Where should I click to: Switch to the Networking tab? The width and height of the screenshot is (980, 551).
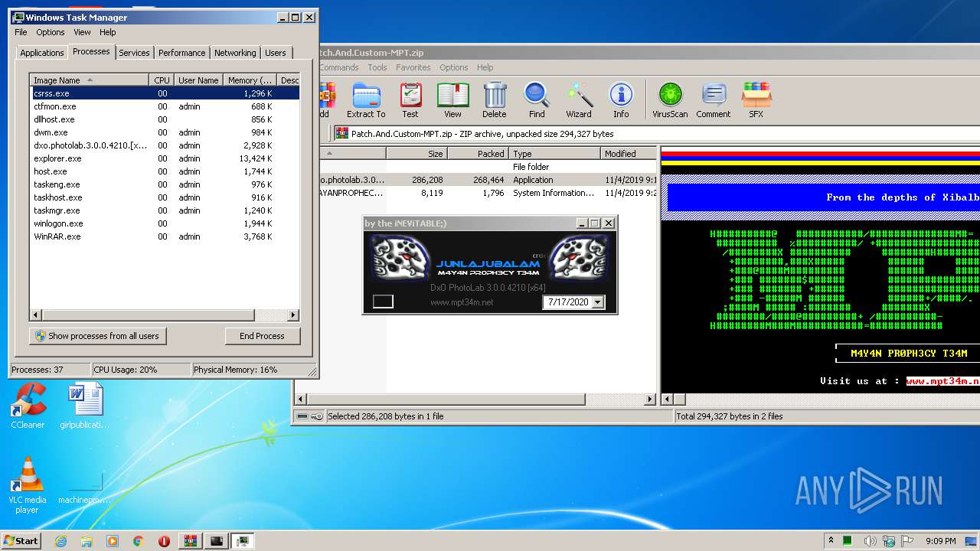235,53
